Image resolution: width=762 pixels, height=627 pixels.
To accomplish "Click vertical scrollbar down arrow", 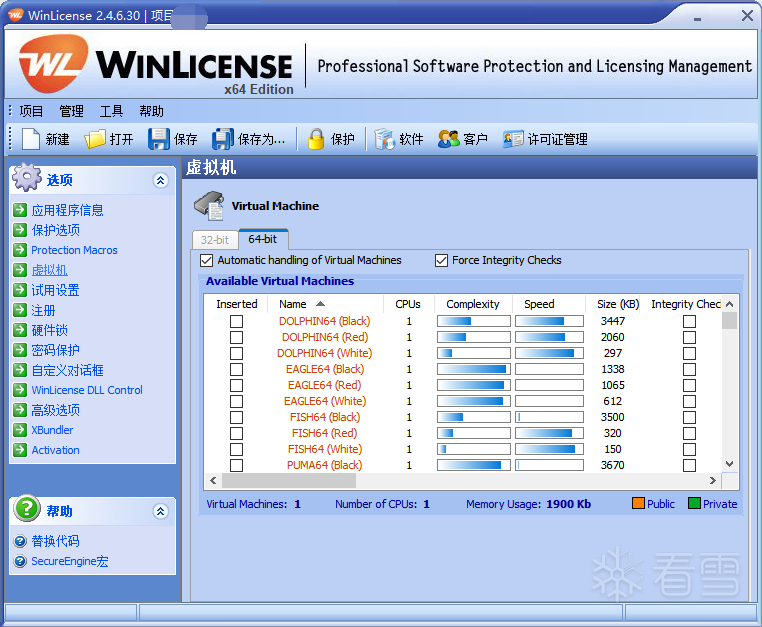I will coord(729,464).
